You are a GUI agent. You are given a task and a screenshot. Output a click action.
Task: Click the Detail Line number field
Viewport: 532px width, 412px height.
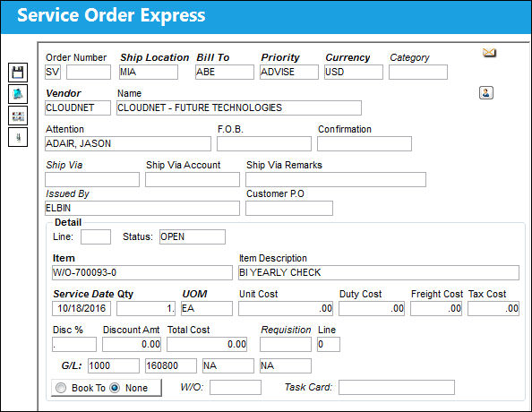[96, 236]
